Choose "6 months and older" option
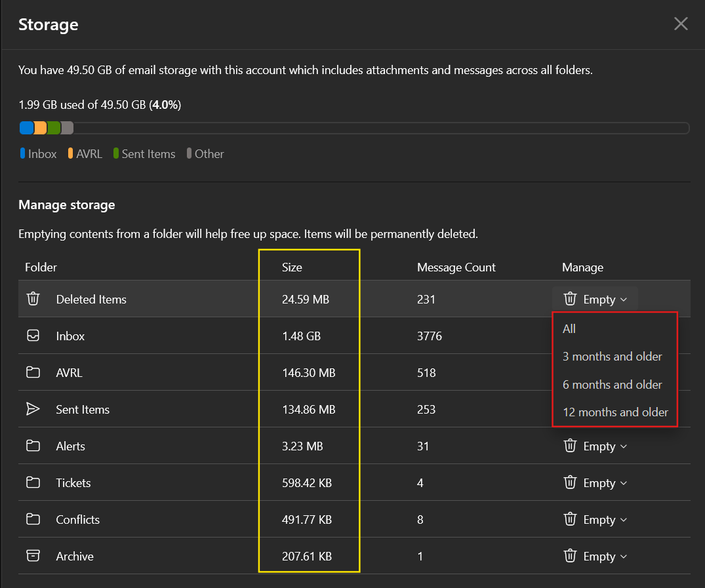705x588 pixels. tap(612, 385)
